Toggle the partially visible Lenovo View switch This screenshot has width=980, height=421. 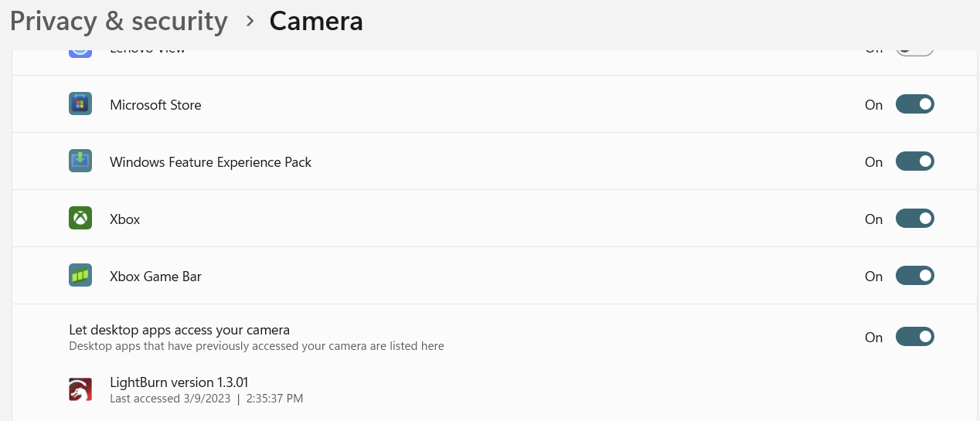tap(914, 53)
